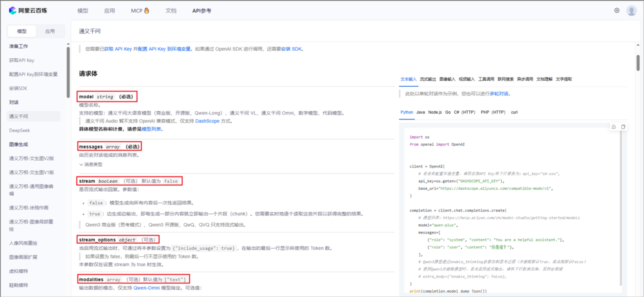Click the left sidebar scrollbar thumb
This screenshot has width=644, height=297.
coord(68,72)
